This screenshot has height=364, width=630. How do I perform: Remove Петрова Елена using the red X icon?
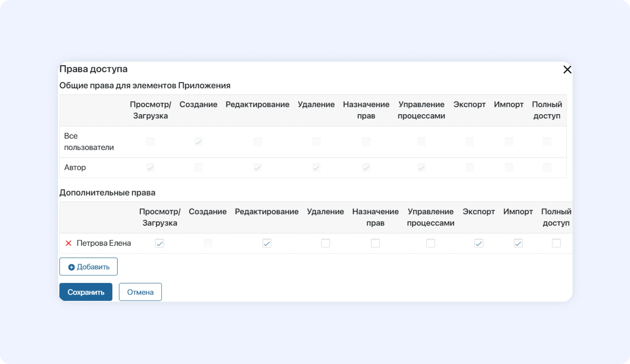[x=68, y=243]
